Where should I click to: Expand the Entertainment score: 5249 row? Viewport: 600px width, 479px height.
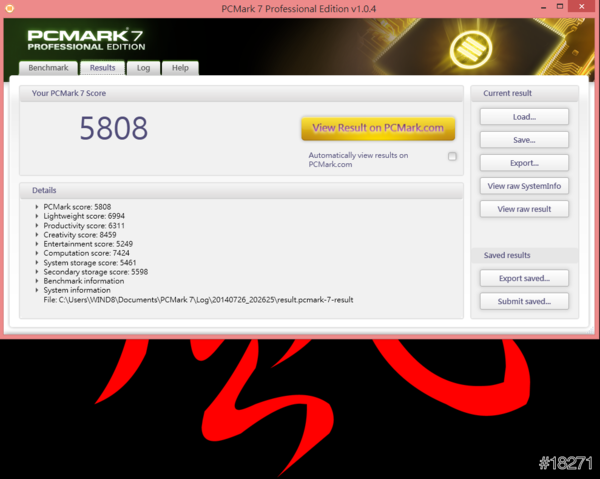pos(37,244)
